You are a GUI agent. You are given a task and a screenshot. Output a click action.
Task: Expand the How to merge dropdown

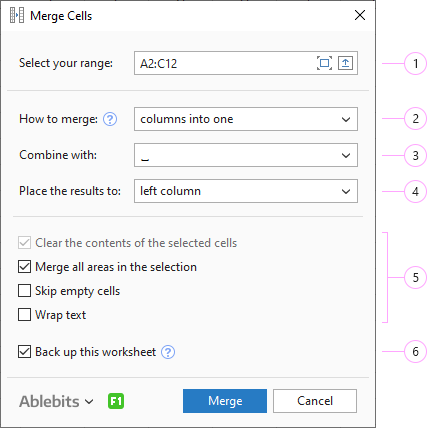pos(246,119)
